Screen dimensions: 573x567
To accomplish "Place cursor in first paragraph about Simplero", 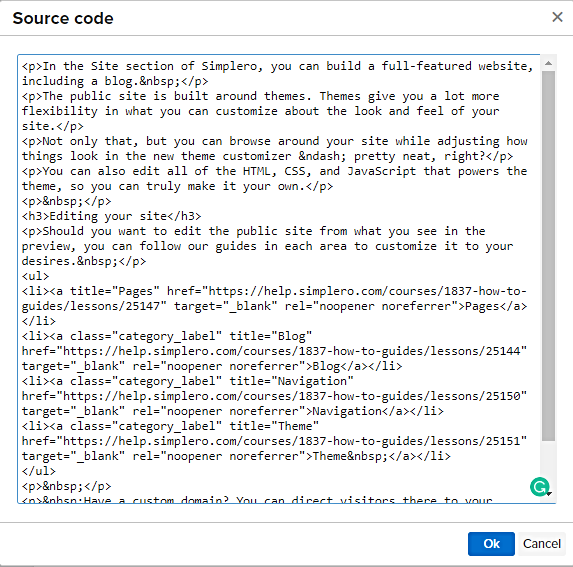I will click(278, 73).
